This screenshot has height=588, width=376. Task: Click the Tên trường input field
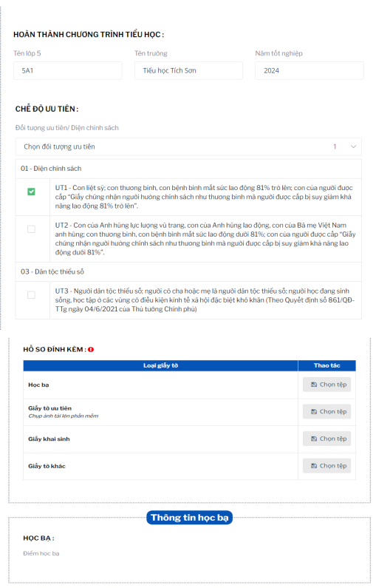pyautogui.click(x=189, y=70)
